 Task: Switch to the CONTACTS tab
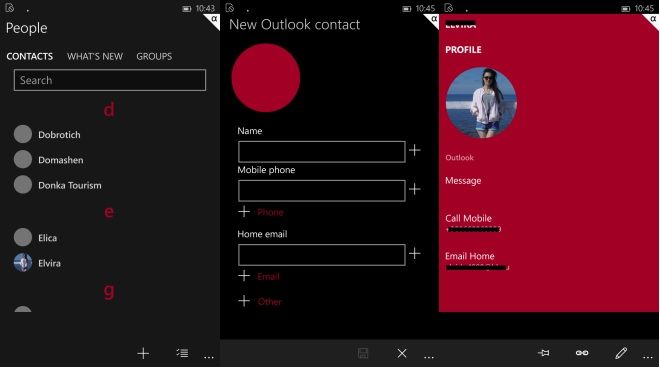click(29, 56)
